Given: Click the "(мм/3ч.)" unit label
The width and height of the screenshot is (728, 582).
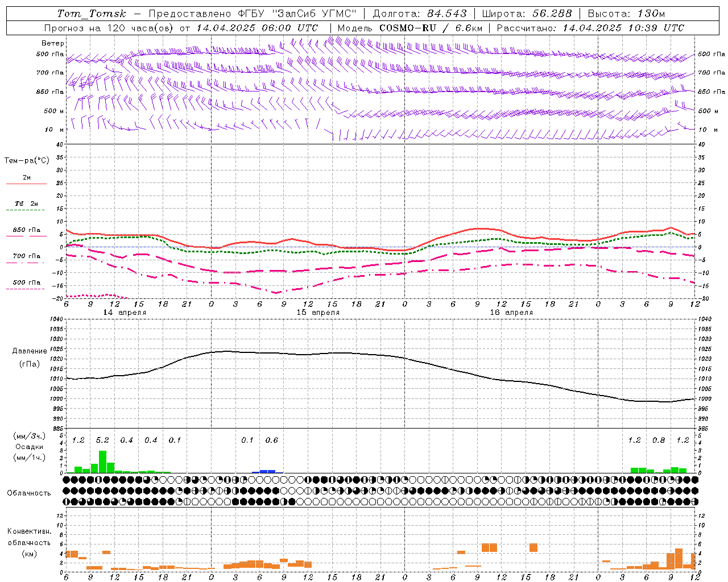Looking at the screenshot, I should click(29, 436).
